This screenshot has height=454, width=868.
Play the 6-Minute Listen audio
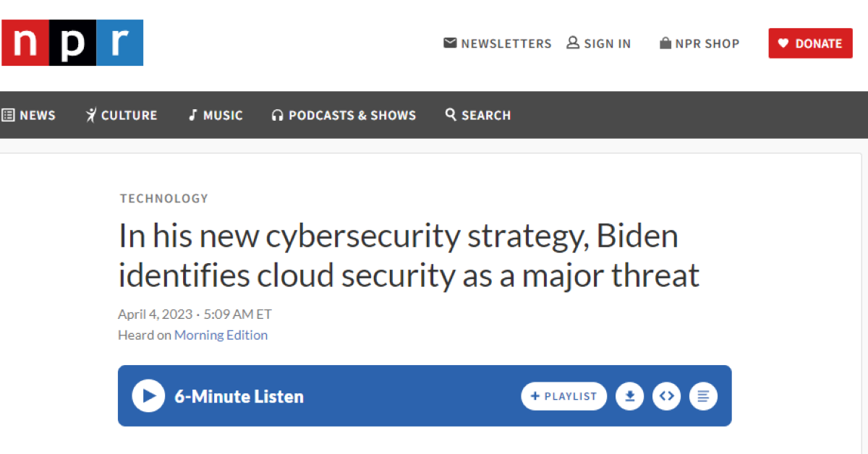click(x=148, y=396)
